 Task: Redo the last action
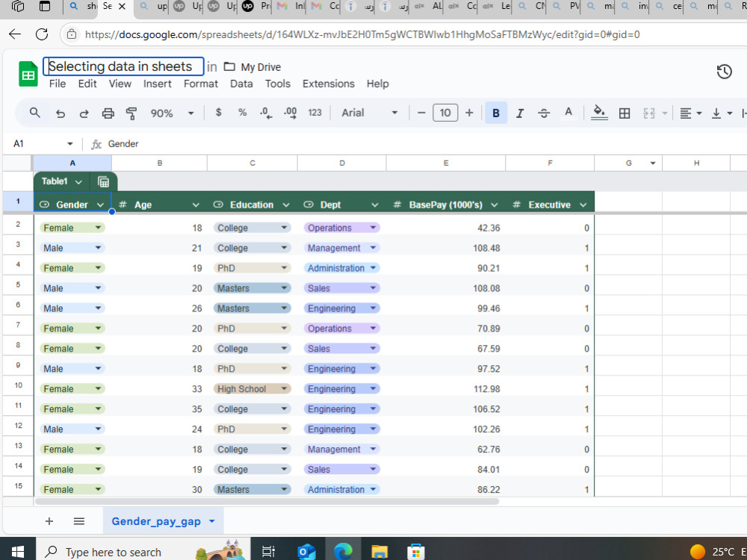(84, 113)
